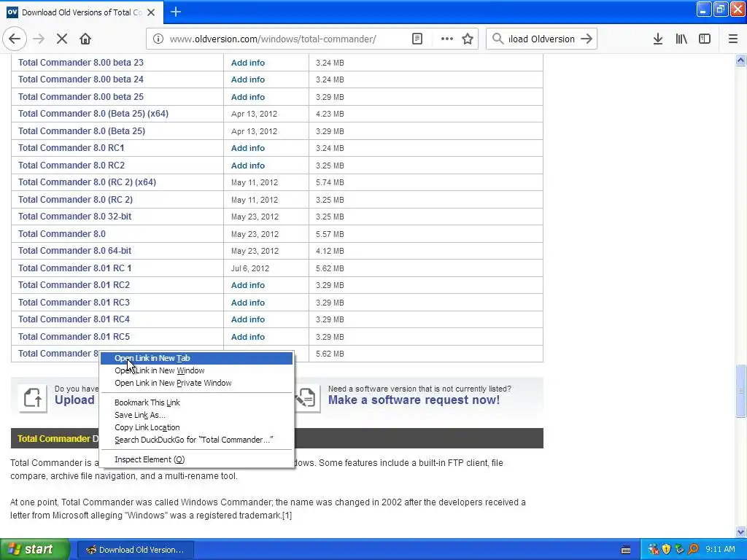Click Add info for 8.00 beta 25
The image size is (747, 560).
pos(248,97)
